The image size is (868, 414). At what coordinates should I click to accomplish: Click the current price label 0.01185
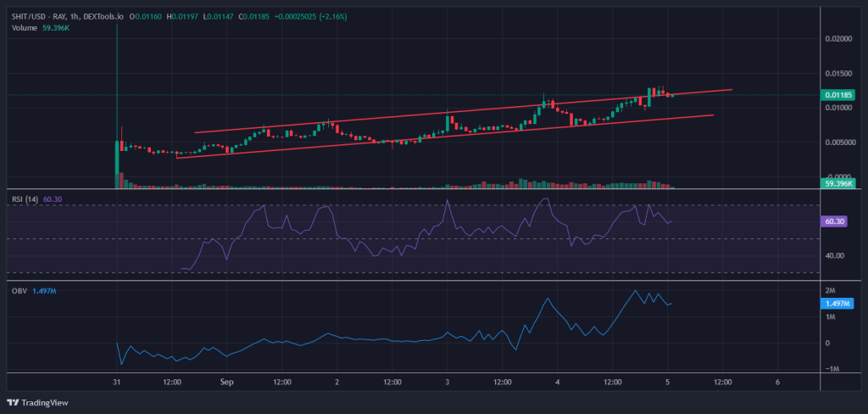tap(837, 95)
